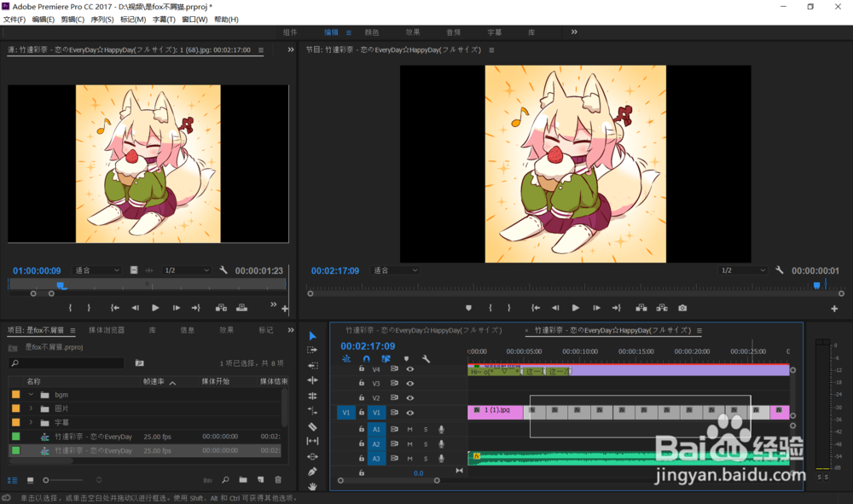Switch Project panel to list view
Viewport: 853px width, 504px height.
12,480
